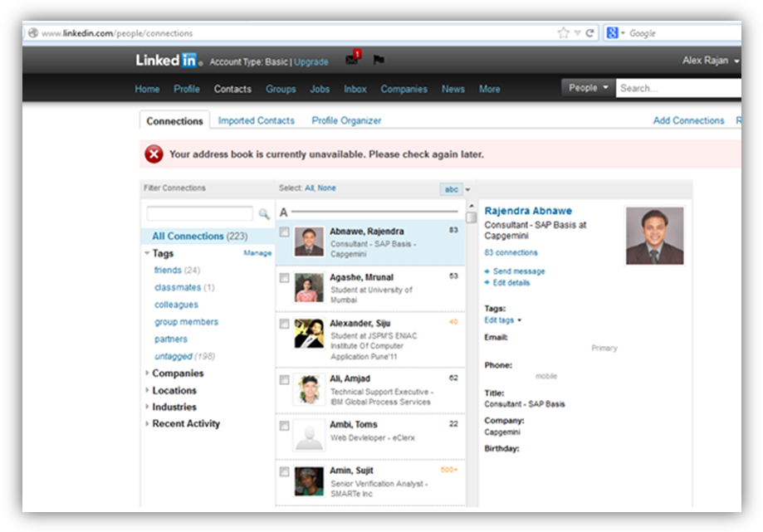The width and height of the screenshot is (763, 532).
Task: Check the box for Amin, Sujit
Action: tap(284, 471)
